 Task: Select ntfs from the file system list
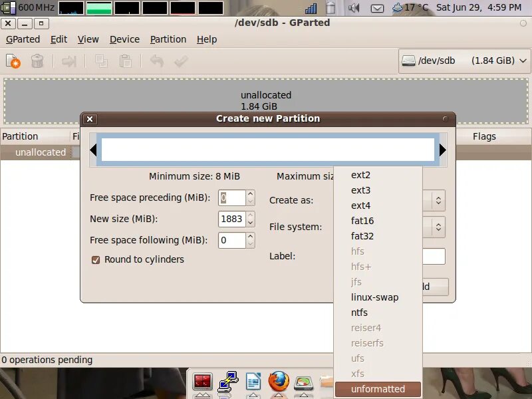(x=378, y=313)
